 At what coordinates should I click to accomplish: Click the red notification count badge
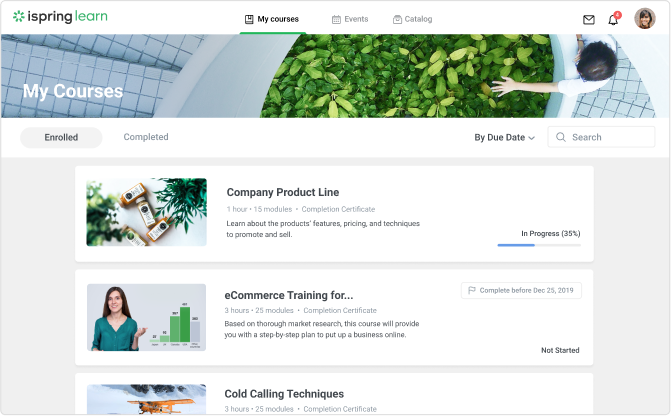618,15
